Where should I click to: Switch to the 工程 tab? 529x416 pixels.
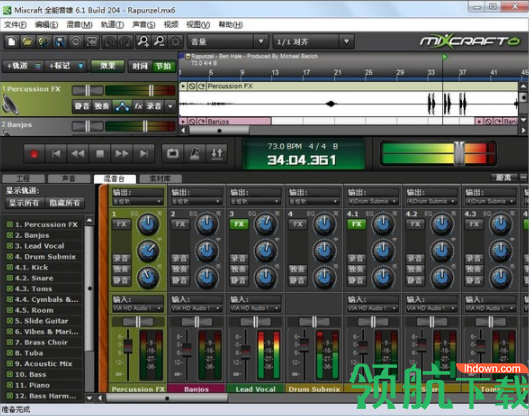[23, 178]
